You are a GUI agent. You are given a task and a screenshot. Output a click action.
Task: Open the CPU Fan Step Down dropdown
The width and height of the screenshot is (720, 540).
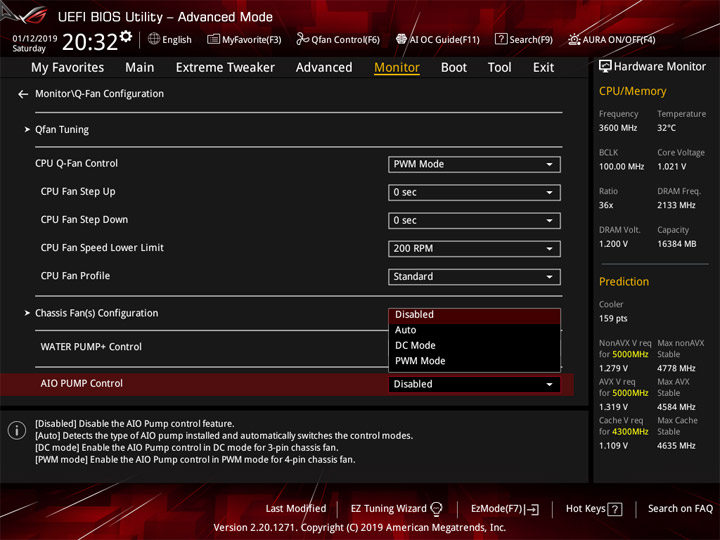[474, 220]
